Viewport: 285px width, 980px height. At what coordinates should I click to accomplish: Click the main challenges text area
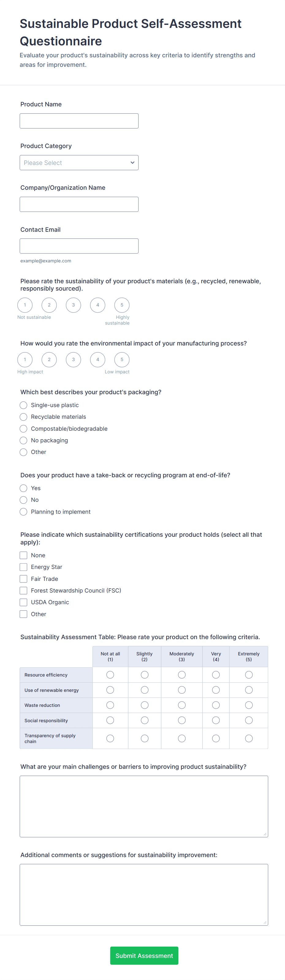pos(144,806)
